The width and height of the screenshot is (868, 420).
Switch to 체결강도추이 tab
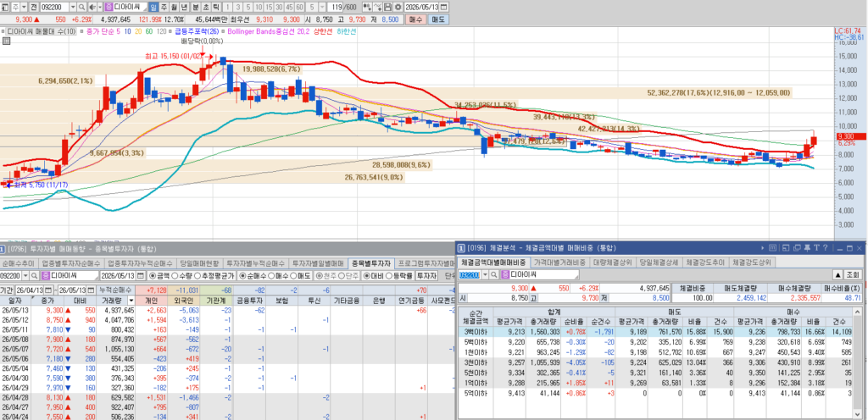click(x=706, y=262)
